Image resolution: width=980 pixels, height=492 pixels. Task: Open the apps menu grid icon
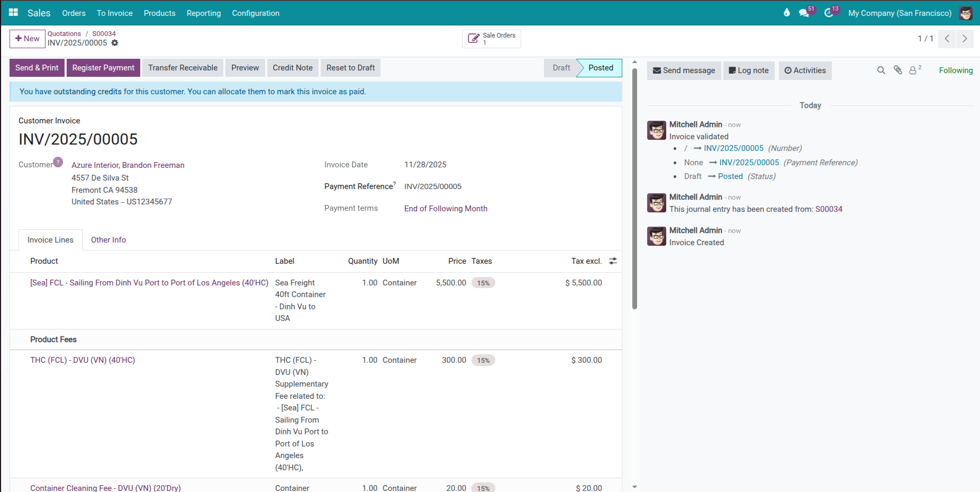13,13
